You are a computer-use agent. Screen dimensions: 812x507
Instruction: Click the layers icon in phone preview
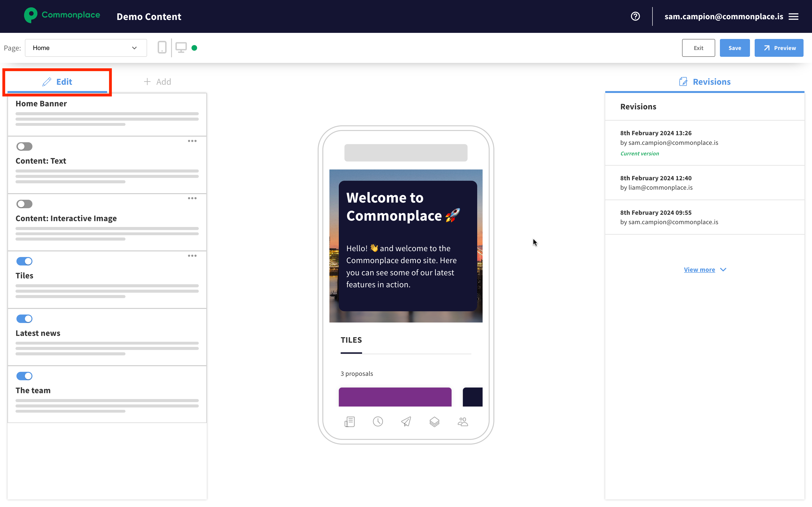[x=434, y=422]
